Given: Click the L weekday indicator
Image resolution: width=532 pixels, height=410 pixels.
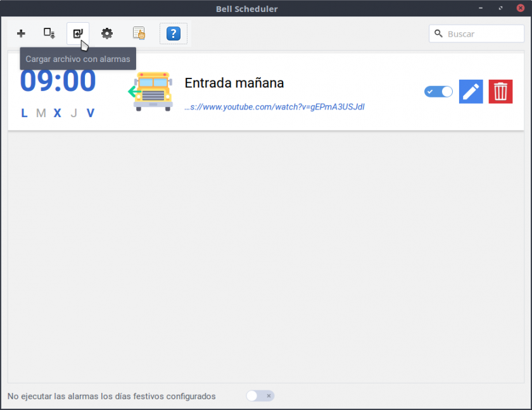Looking at the screenshot, I should pos(24,113).
